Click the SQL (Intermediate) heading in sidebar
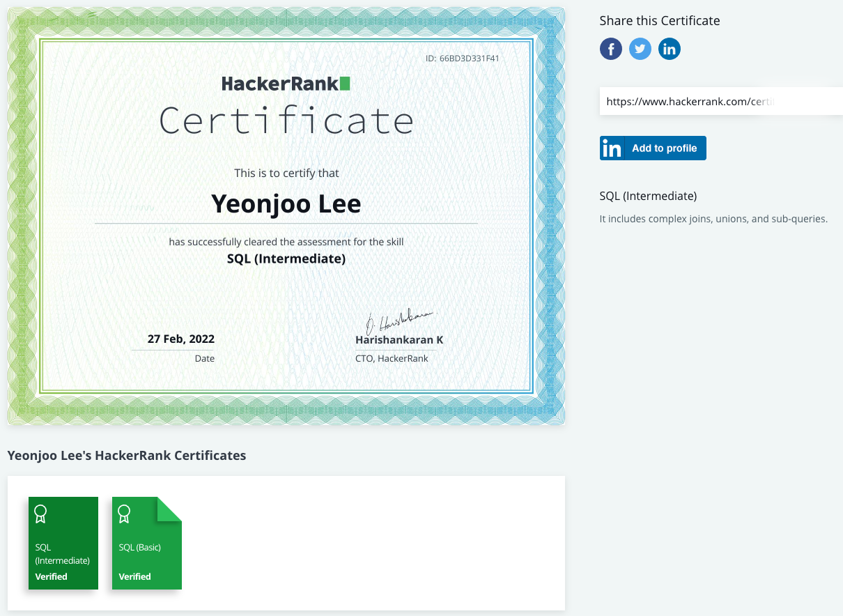The image size is (843, 616). (x=649, y=196)
